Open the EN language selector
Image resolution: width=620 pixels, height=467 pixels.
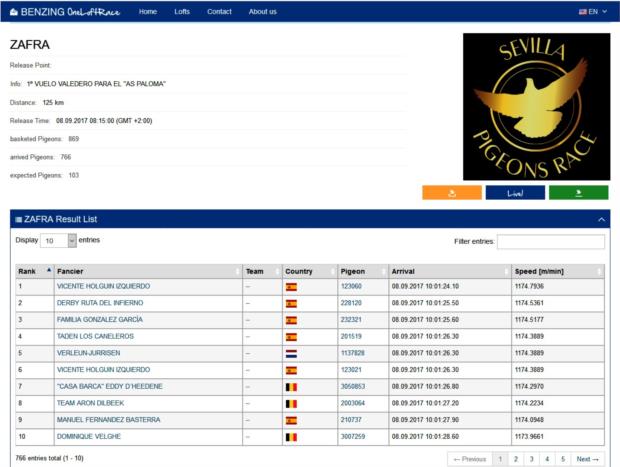click(593, 11)
